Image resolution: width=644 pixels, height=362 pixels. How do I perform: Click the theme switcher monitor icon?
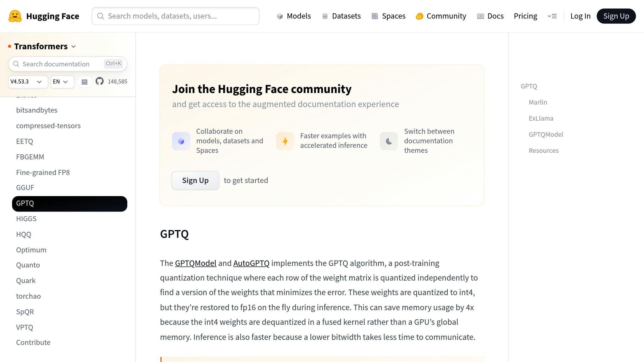pos(85,82)
